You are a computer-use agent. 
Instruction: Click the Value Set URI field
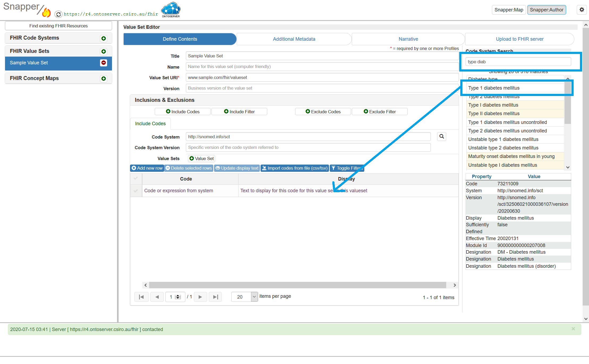[x=322, y=77]
